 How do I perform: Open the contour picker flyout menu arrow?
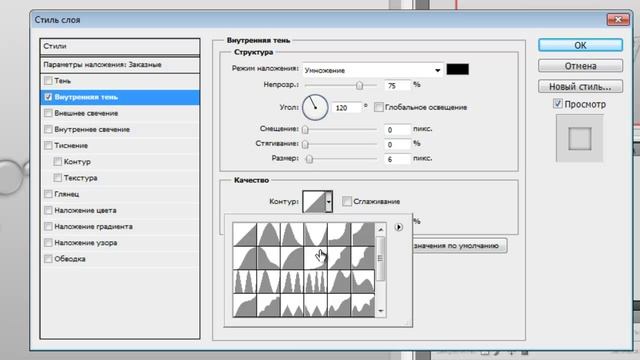tap(399, 227)
